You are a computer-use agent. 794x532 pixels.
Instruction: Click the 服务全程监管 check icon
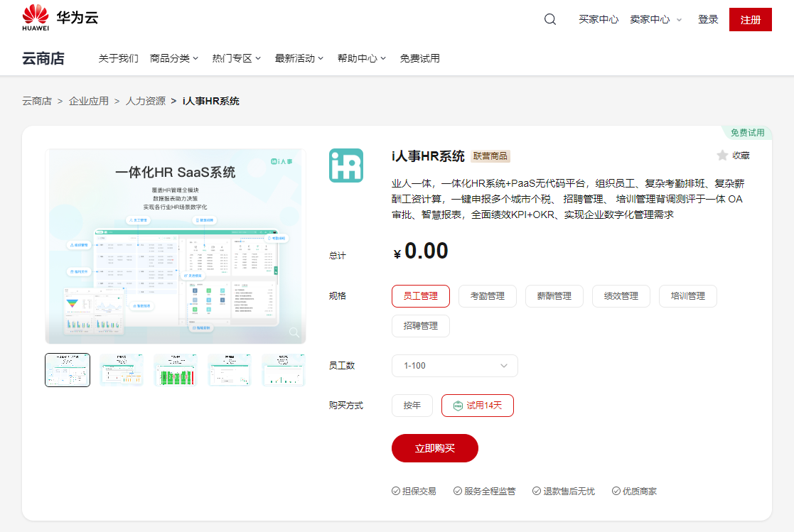(x=457, y=491)
